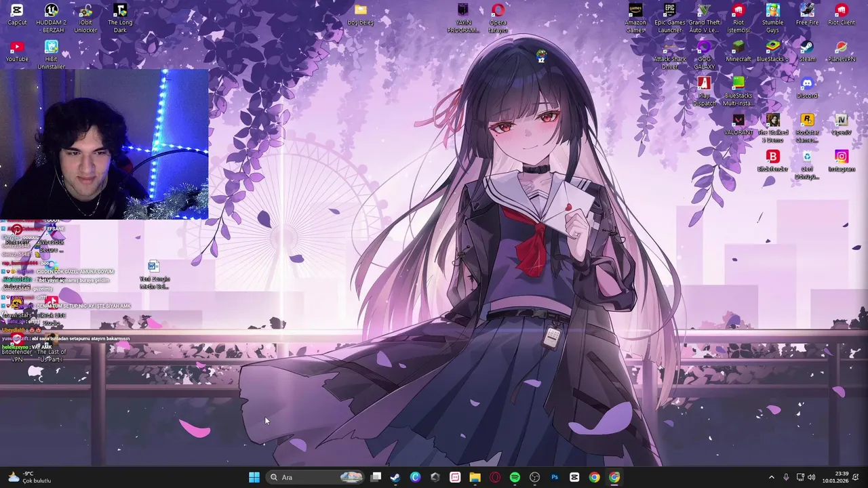This screenshot has height=488, width=868.
Task: Select the Epic Games Launcher desktop icon
Action: 670,18
